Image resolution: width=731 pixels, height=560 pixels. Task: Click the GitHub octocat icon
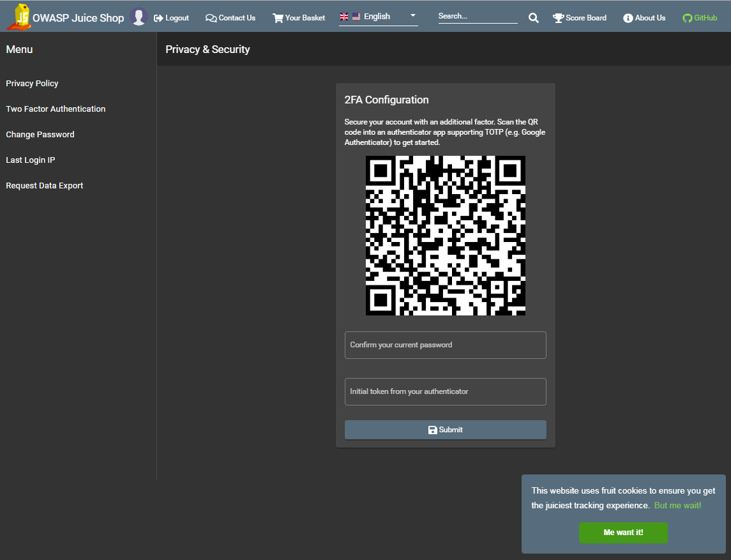[x=687, y=18]
